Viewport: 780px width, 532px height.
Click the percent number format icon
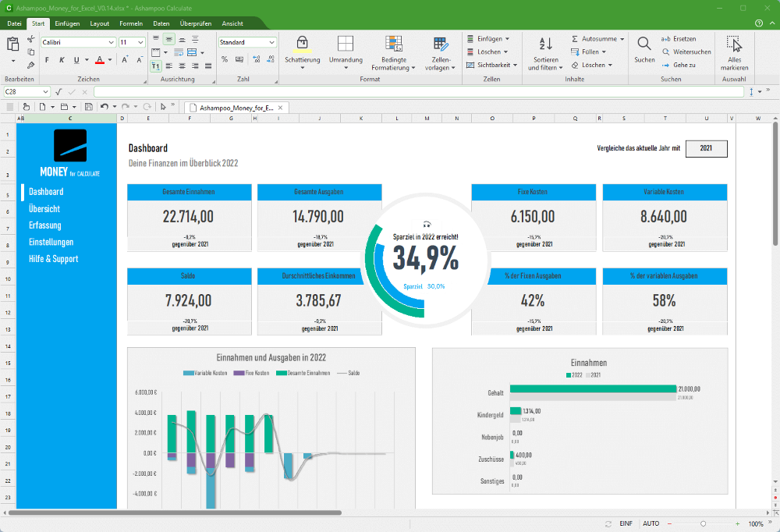225,59
